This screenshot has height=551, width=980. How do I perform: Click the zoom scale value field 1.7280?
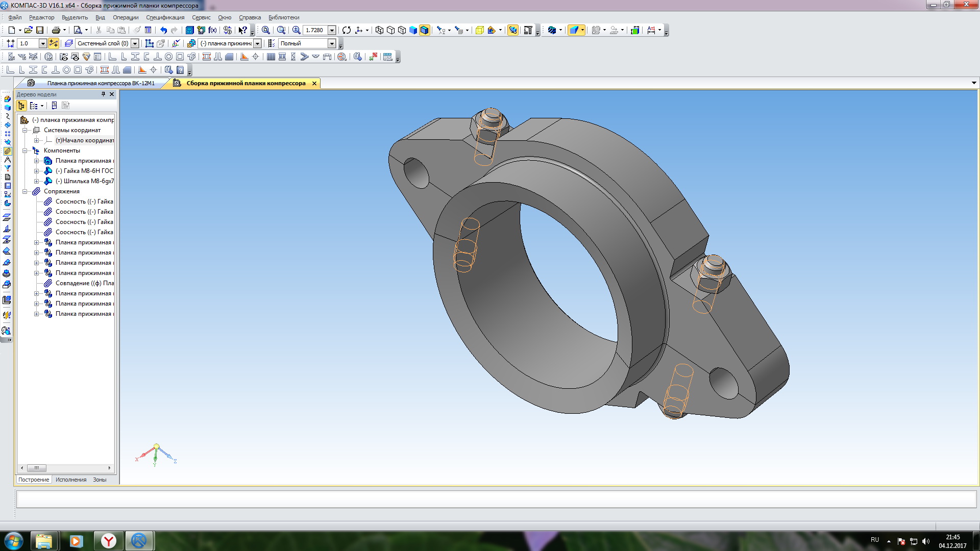click(315, 30)
